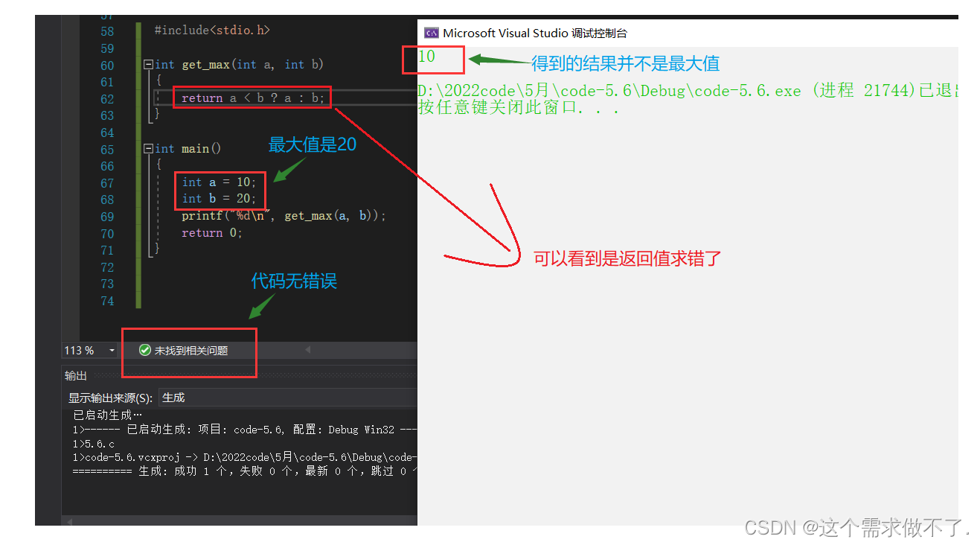The height and width of the screenshot is (545, 980).
Task: Open the 113 % zoom dropdown
Action: pos(112,350)
